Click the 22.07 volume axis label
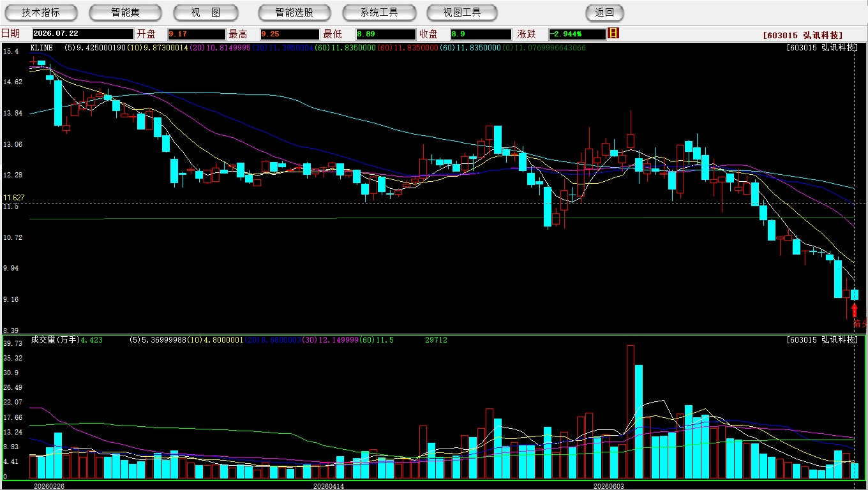The height and width of the screenshot is (490, 868). [13, 402]
